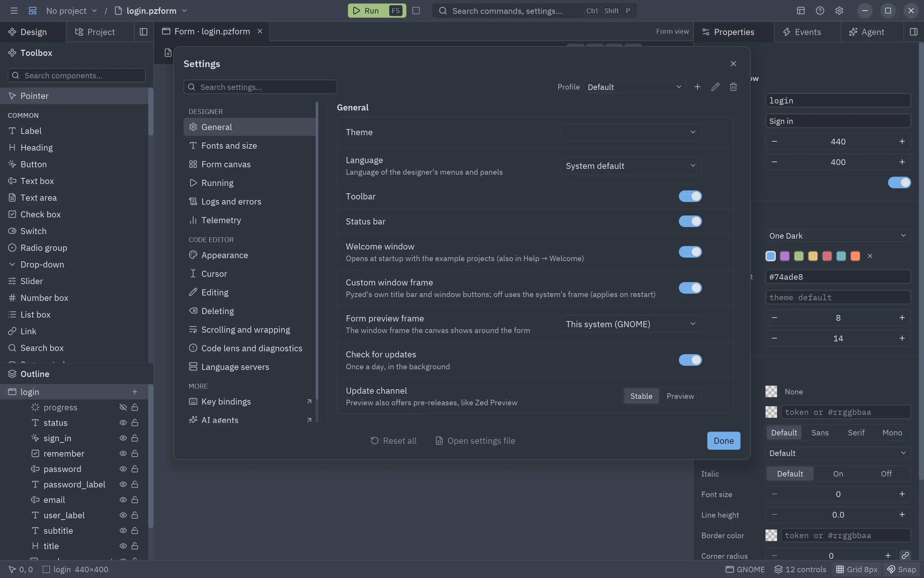The height and width of the screenshot is (578, 924).
Task: Select the Preview update channel
Action: 680,397
